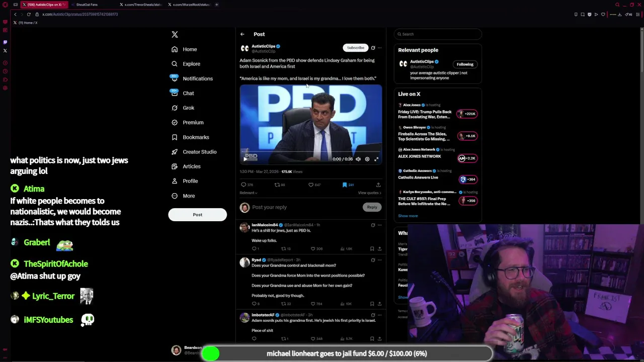Bookmark IanMalcolm84's reply
Image resolution: width=644 pixels, height=362 pixels.
point(372,248)
